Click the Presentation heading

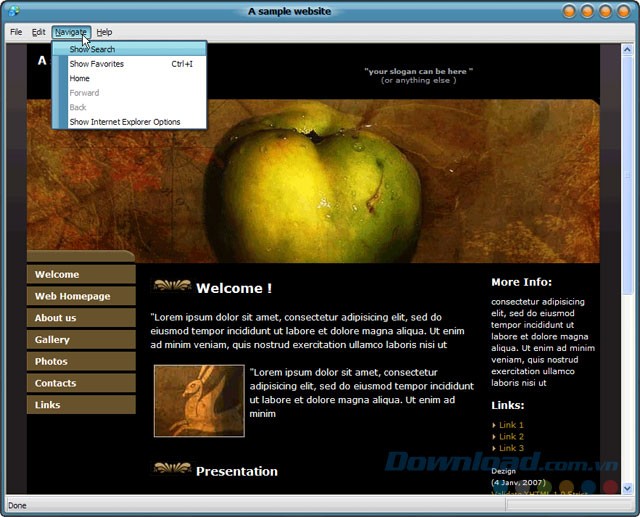click(237, 471)
